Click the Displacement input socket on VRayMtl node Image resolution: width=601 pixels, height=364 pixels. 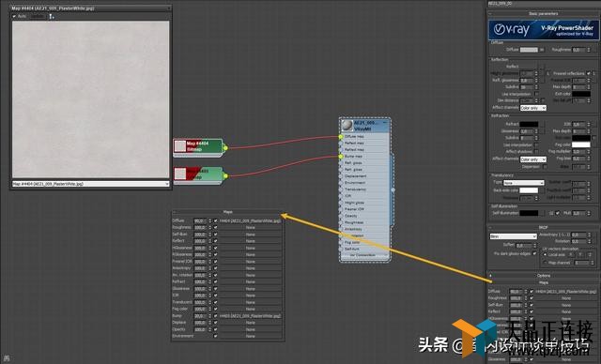pyautogui.click(x=340, y=176)
